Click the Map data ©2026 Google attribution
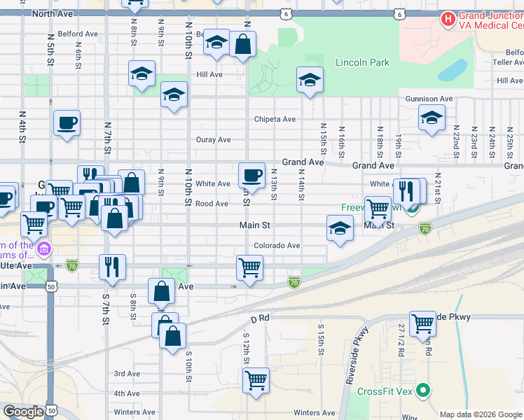 pyautogui.click(x=481, y=414)
